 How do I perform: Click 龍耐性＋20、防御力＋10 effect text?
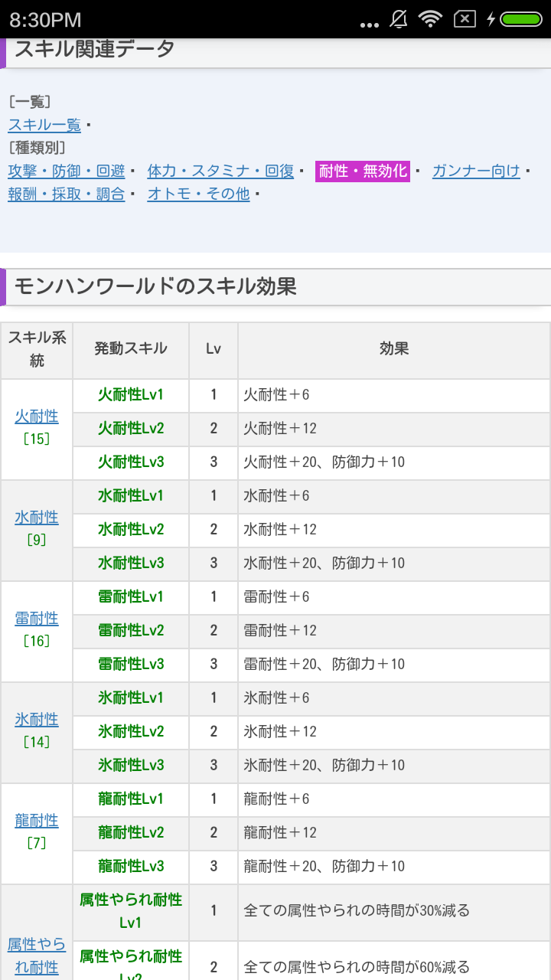pos(324,867)
